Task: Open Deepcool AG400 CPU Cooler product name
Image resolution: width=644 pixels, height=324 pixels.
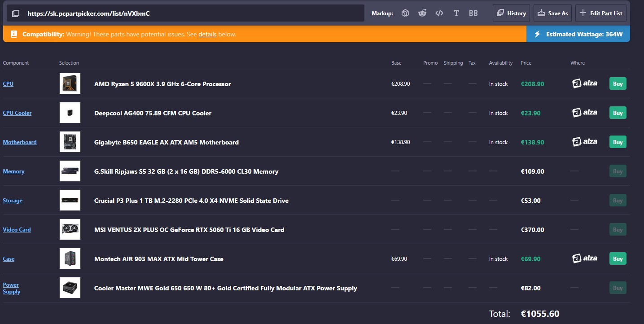Action: (153, 113)
